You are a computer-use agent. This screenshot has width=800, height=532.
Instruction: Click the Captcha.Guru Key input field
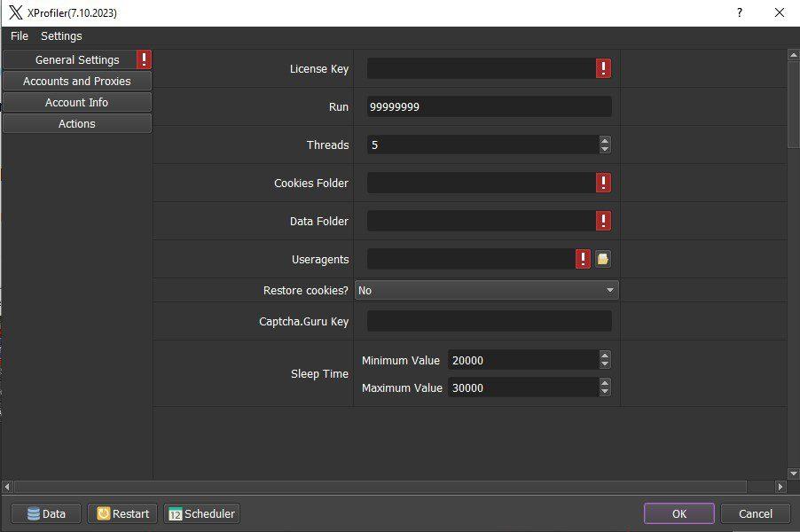pyautogui.click(x=490, y=321)
